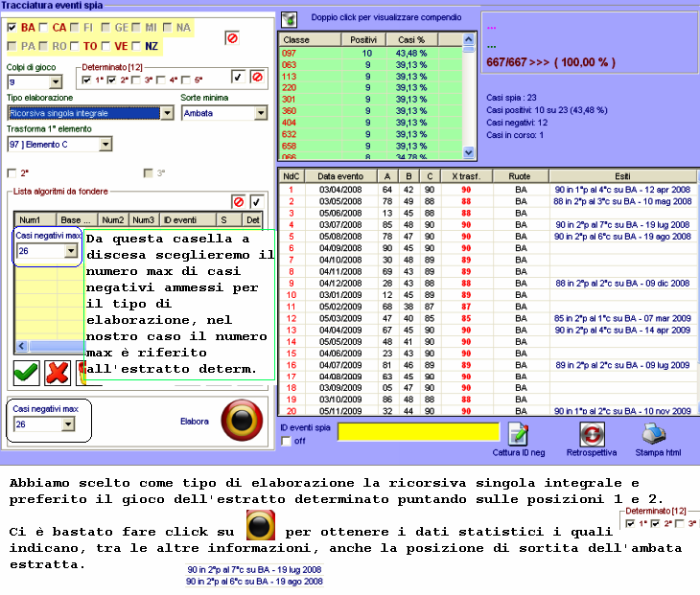The height and width of the screenshot is (595, 700).
Task: Click the yellow ID eventi spia field
Action: coord(418,432)
